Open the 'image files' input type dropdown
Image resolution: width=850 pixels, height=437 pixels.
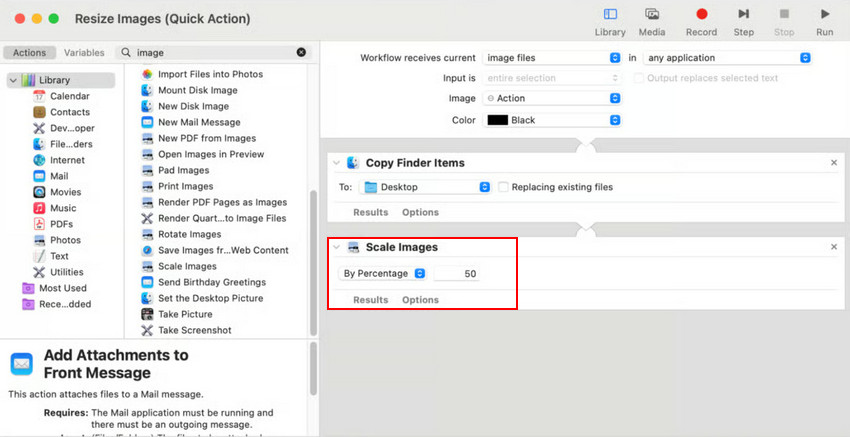(x=551, y=57)
